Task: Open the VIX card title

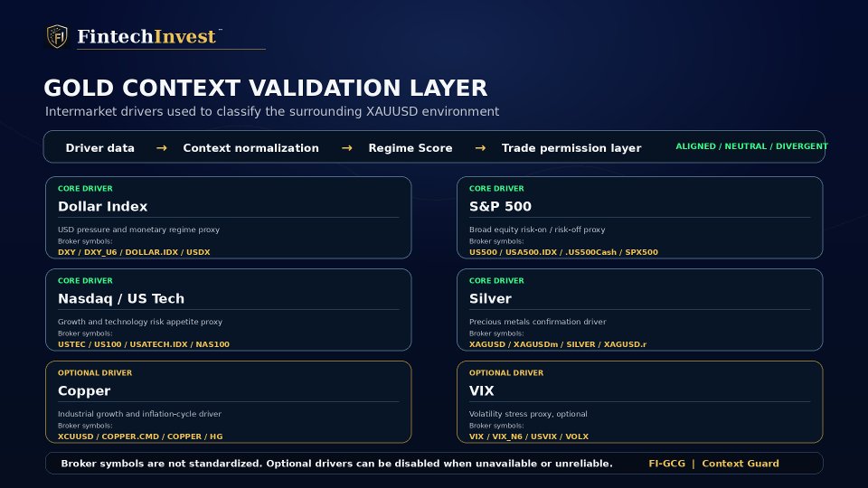Action: (x=481, y=390)
